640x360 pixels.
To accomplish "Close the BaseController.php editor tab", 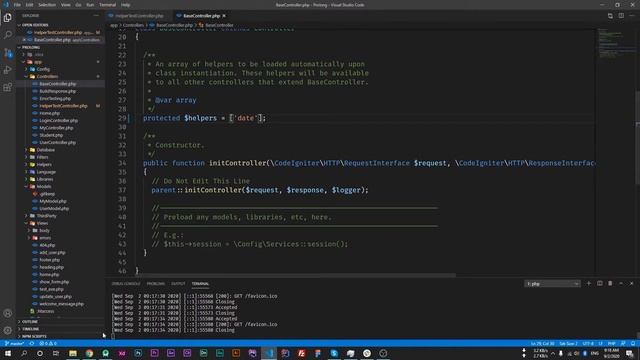I will [x=224, y=16].
